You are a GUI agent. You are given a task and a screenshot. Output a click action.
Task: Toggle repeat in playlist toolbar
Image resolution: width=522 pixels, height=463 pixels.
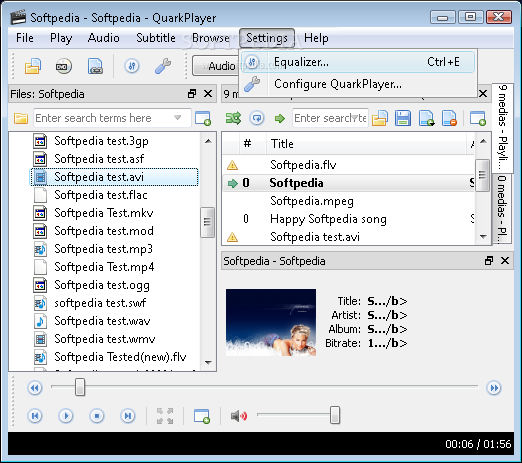(x=257, y=118)
